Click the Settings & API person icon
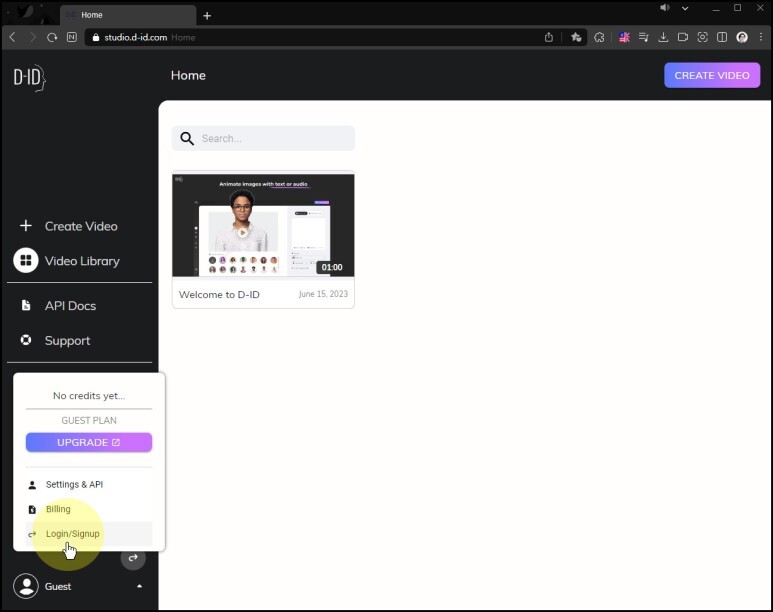This screenshot has height=612, width=773. [x=32, y=485]
